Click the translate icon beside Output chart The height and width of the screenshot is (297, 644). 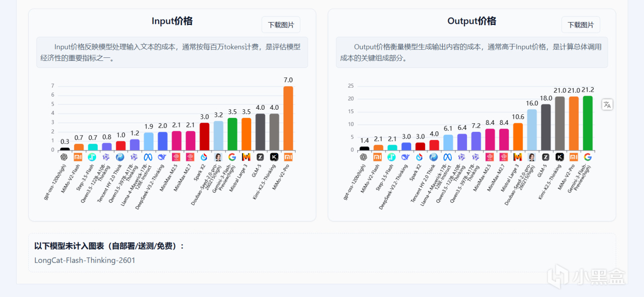point(607,105)
